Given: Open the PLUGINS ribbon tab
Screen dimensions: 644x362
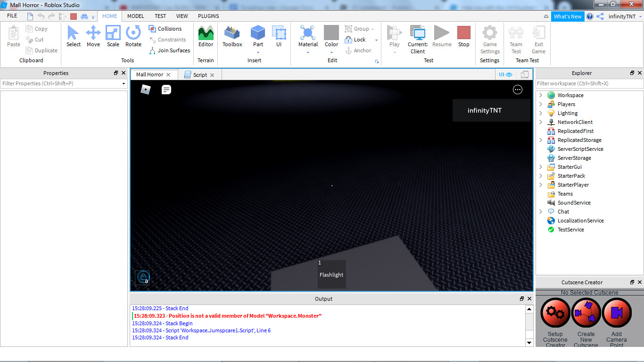Looking at the screenshot, I should pos(208,16).
